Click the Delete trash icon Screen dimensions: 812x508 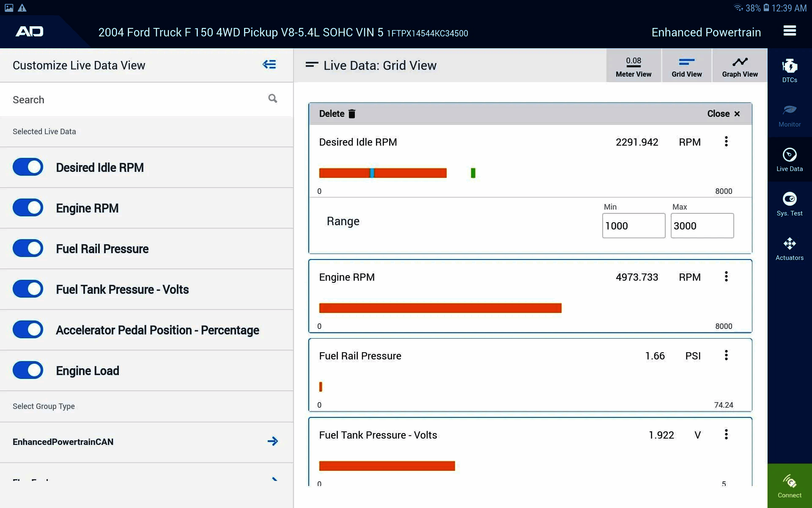(x=351, y=114)
